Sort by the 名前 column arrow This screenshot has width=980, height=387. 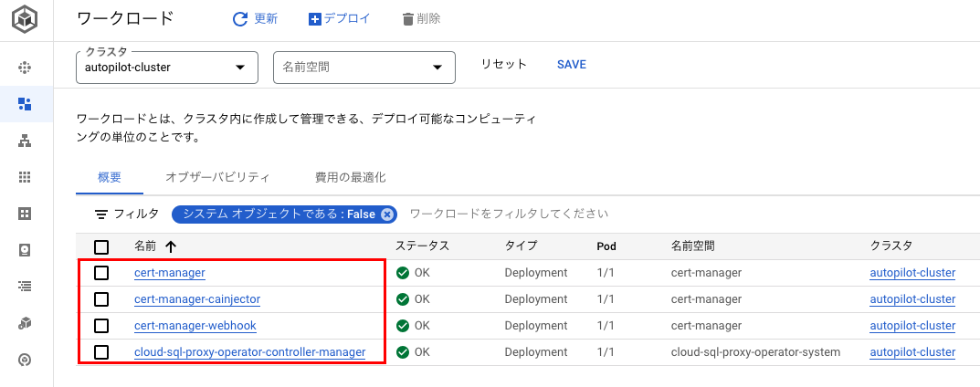[171, 246]
